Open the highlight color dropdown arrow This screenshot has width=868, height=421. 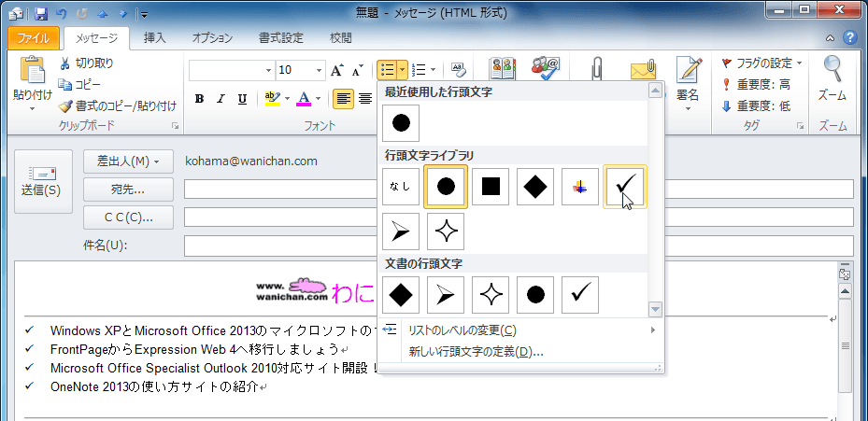[287, 99]
